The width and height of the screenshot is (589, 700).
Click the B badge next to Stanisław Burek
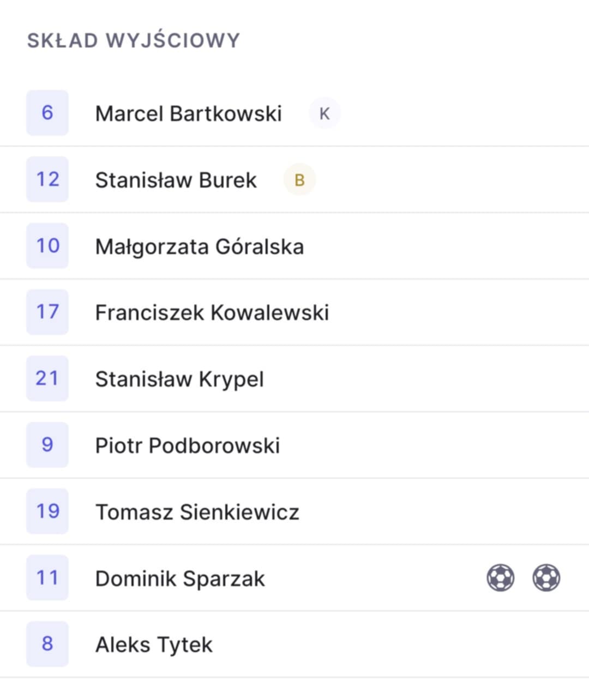(x=299, y=180)
